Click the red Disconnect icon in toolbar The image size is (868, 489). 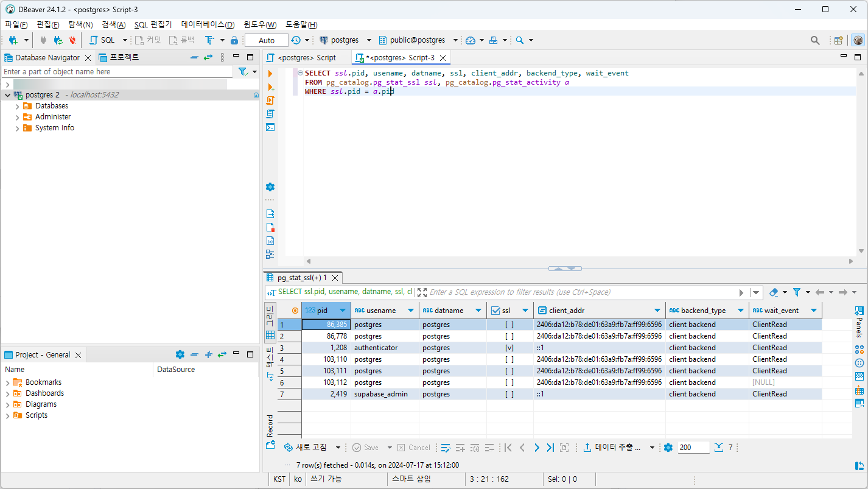(72, 40)
